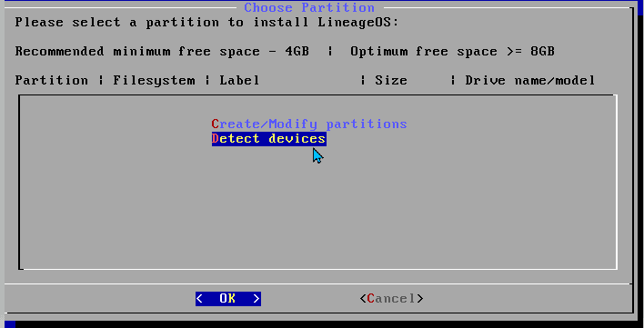Click the Filesystem column header
The image size is (644, 328).
click(x=154, y=80)
